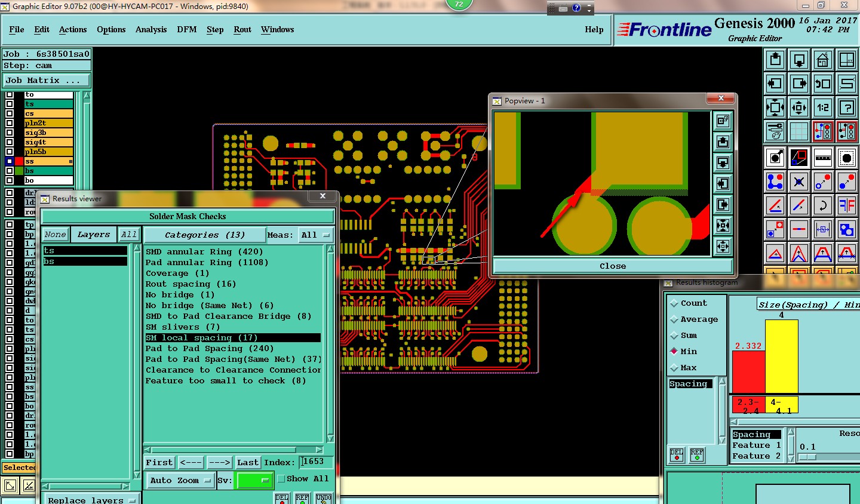Open the Rout menu

coord(242,29)
